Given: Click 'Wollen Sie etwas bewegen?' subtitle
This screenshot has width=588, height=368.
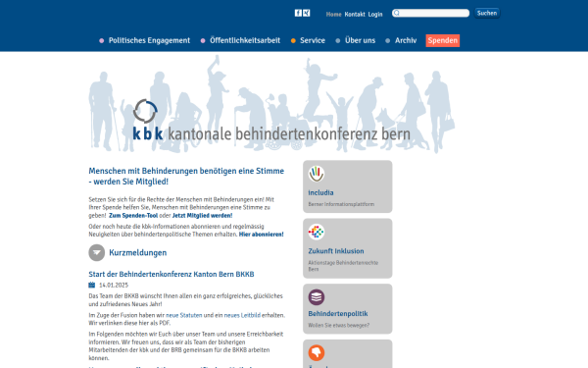Looking at the screenshot, I should (339, 325).
